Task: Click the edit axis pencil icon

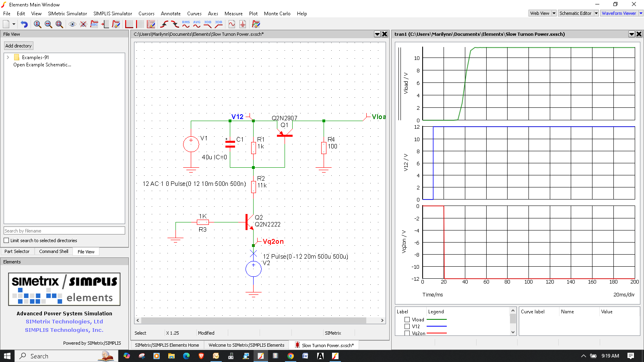Action: (151, 24)
